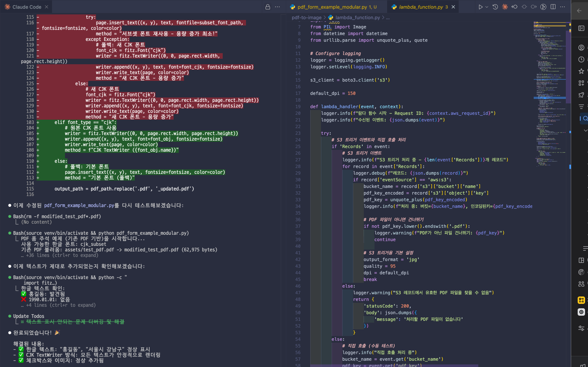Open the apps grid-plus icon in sidebar
Screen dimensions: 588x367
pyautogui.click(x=581, y=83)
